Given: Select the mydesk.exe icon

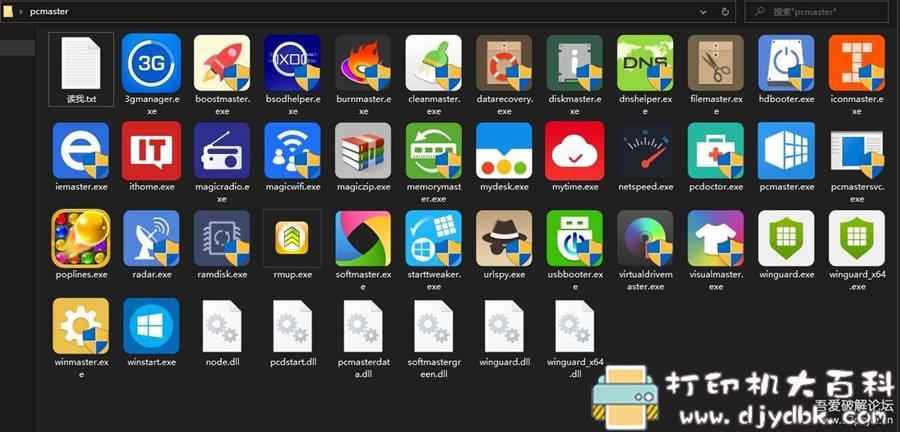Looking at the screenshot, I should [x=504, y=150].
